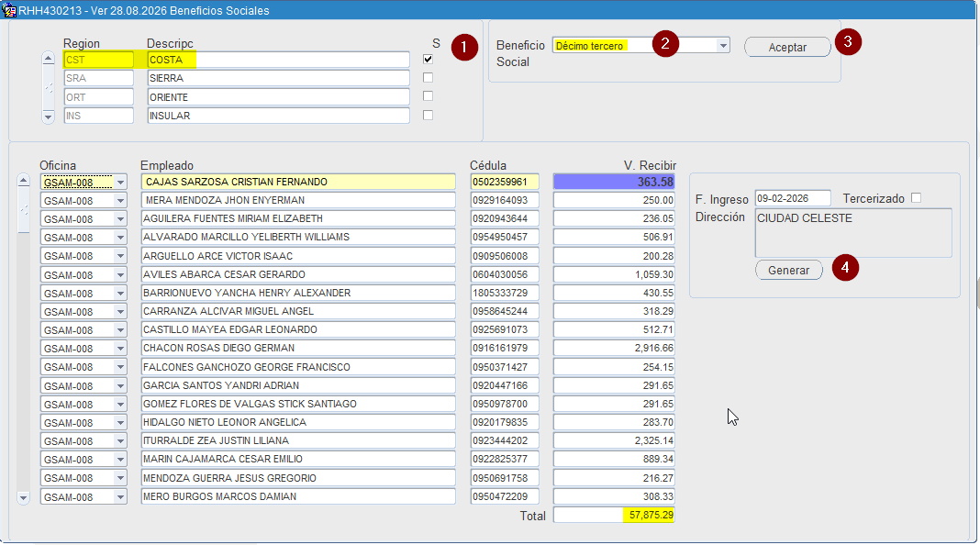Click the F. Ingreso date field
The height and width of the screenshot is (545, 980).
(793, 198)
